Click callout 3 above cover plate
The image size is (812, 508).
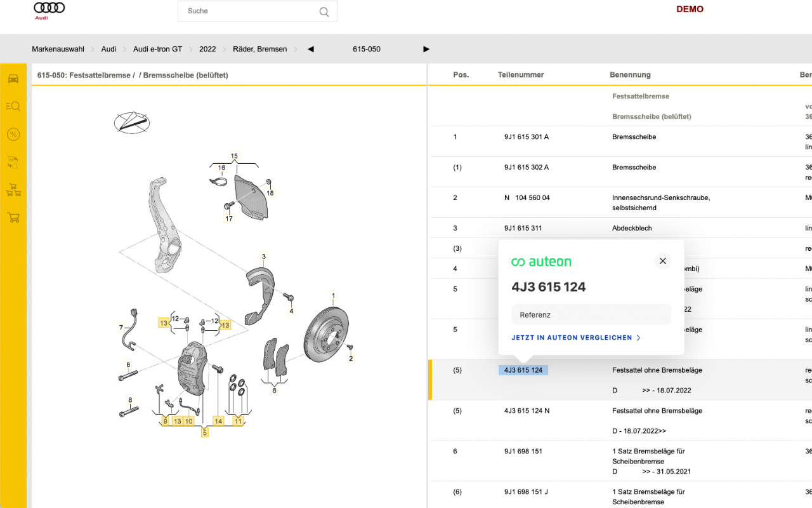(x=264, y=257)
